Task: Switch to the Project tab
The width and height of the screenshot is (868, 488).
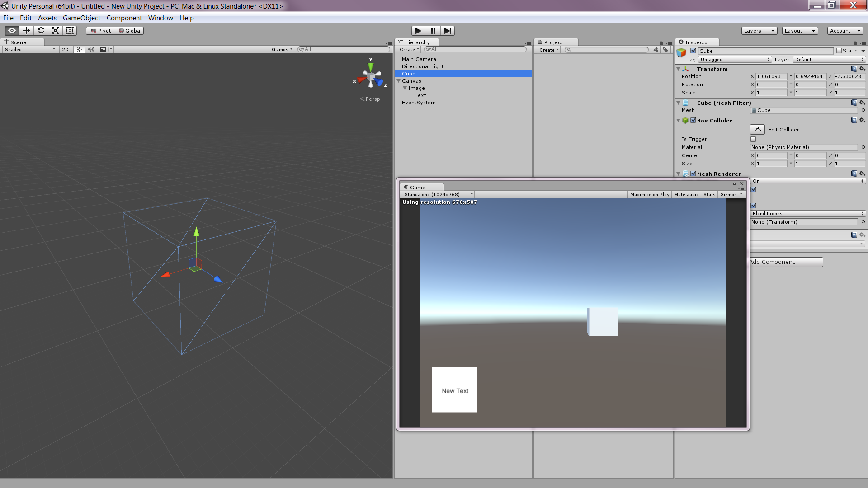Action: (x=552, y=42)
